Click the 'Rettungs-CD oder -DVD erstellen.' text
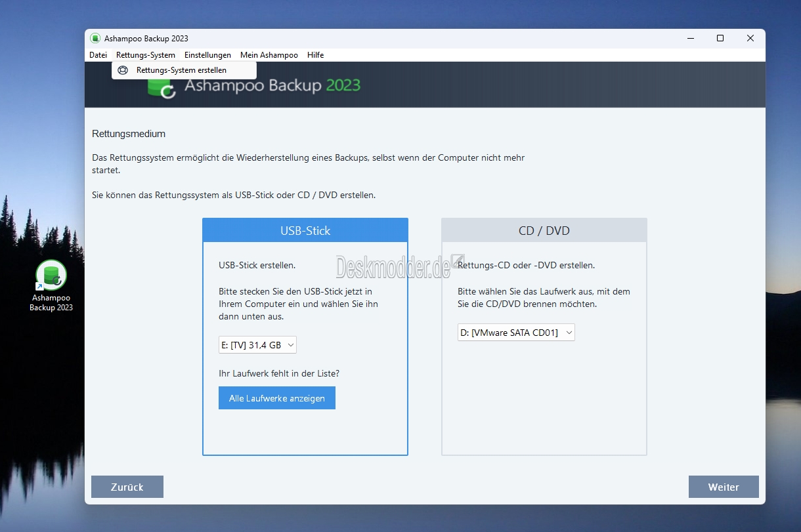 (x=526, y=266)
